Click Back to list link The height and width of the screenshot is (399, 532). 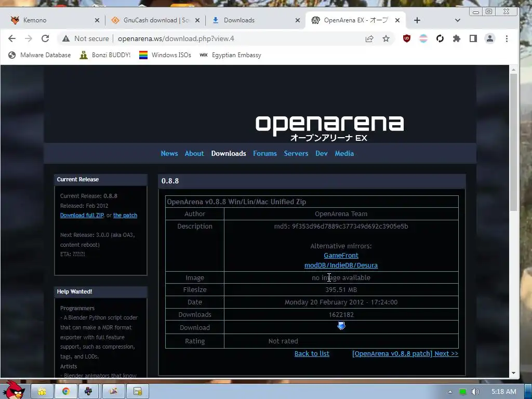(x=312, y=353)
